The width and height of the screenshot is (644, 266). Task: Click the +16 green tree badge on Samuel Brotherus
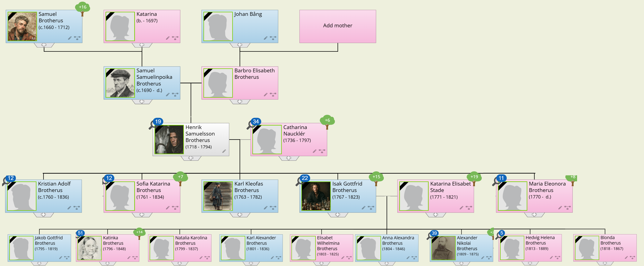click(83, 8)
